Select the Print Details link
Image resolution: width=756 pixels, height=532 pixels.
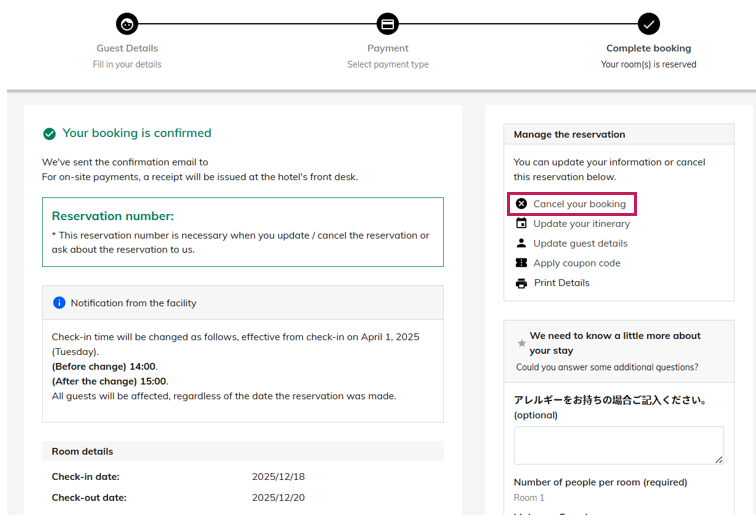[x=561, y=283]
